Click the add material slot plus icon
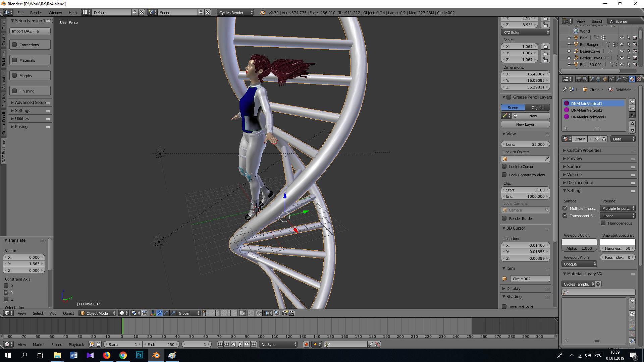This screenshot has height=362, width=644. click(x=632, y=102)
